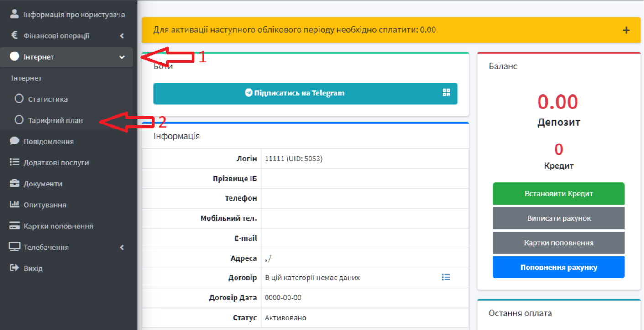
Task: Click the Виписати рахунок button
Action: (558, 218)
